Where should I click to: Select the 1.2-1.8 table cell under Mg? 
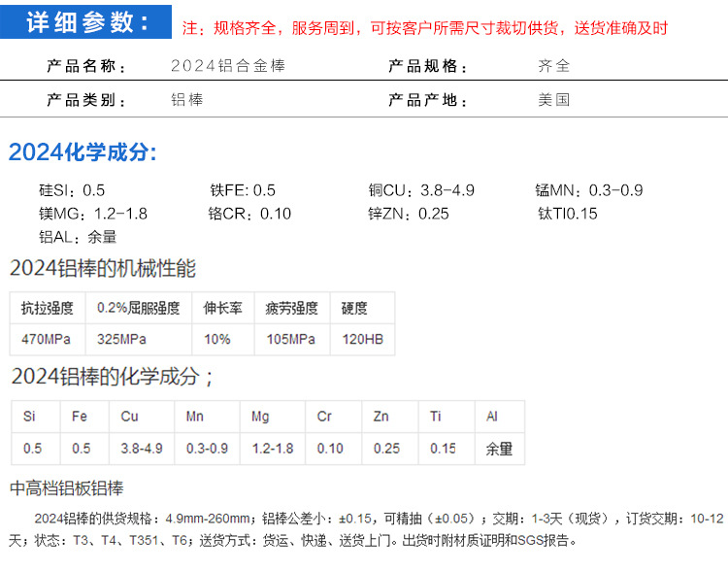tap(273, 449)
